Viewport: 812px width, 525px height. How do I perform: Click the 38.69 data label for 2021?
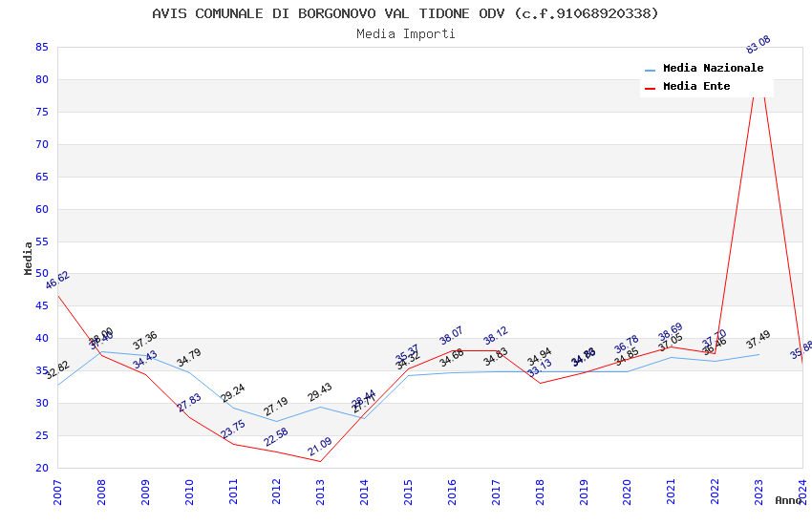coord(671,331)
